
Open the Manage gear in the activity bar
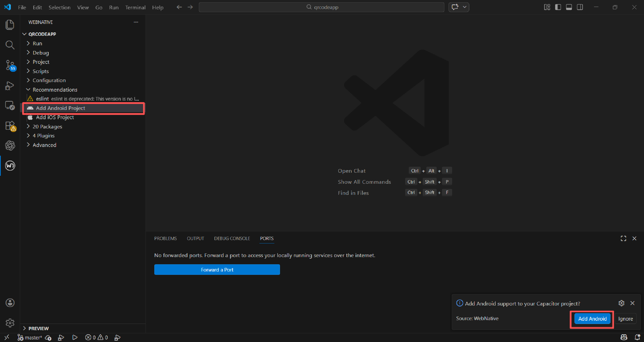pos(10,323)
